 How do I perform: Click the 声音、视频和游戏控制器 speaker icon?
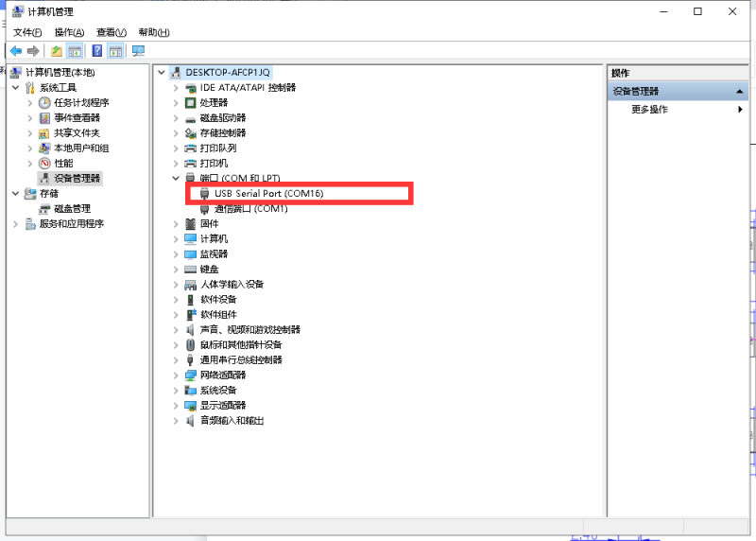(190, 330)
